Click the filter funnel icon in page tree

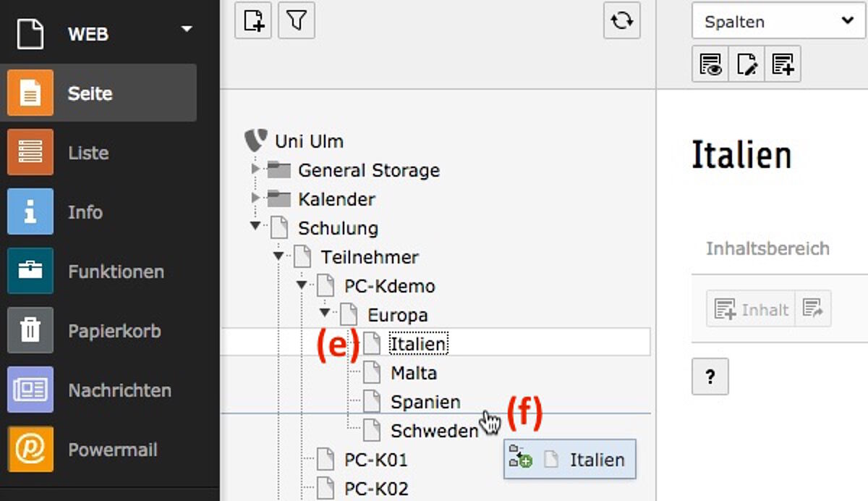(x=297, y=20)
